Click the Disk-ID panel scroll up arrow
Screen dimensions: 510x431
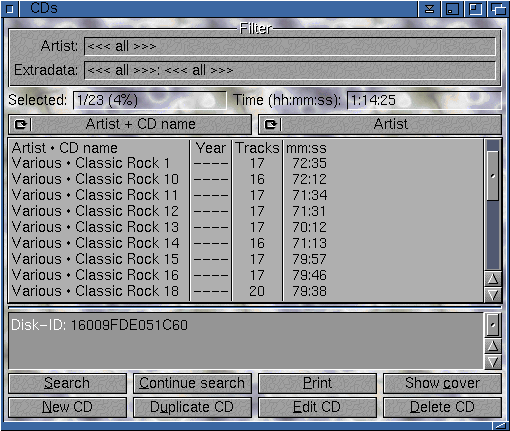point(493,346)
